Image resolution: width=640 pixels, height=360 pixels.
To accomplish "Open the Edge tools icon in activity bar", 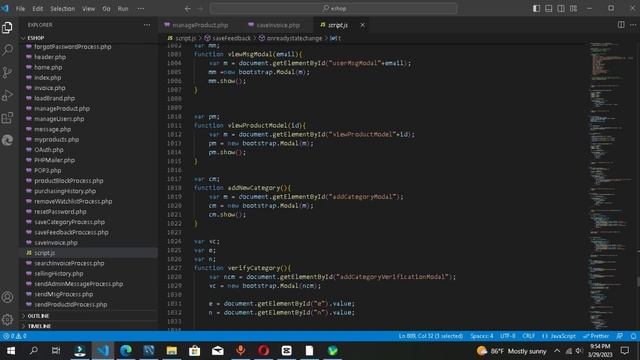I will point(7,140).
